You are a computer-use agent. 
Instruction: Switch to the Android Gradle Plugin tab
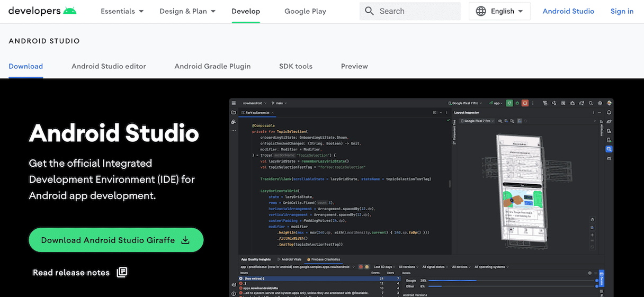[212, 66]
